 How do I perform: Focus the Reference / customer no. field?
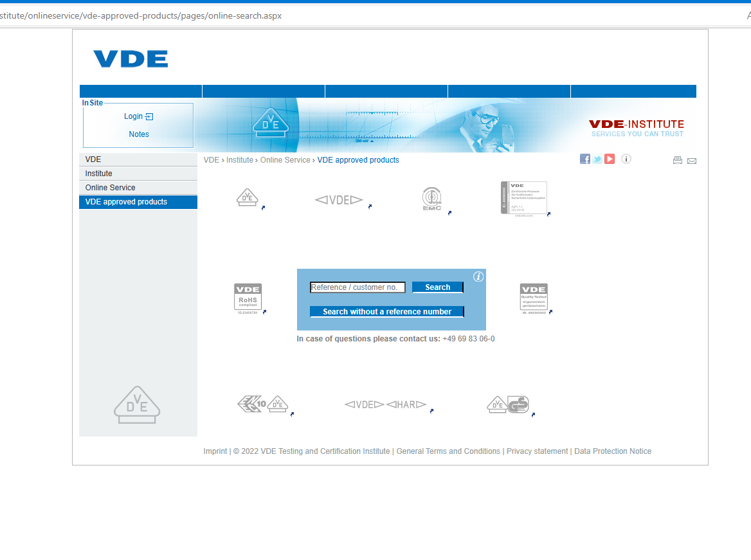pos(357,287)
